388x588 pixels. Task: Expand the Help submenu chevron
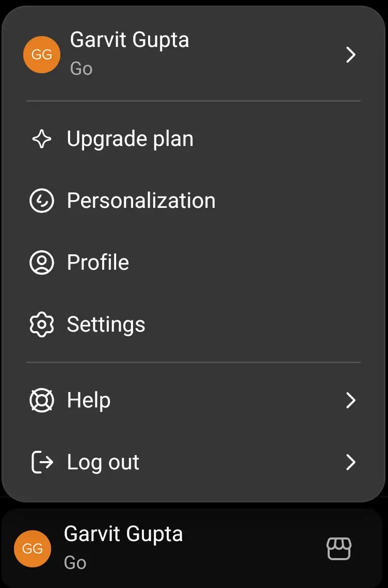pos(350,400)
